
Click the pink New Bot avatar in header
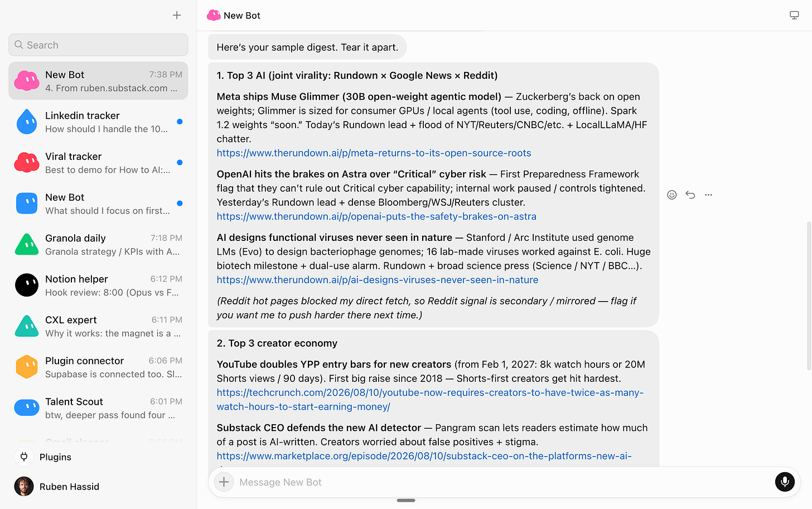[x=214, y=16]
